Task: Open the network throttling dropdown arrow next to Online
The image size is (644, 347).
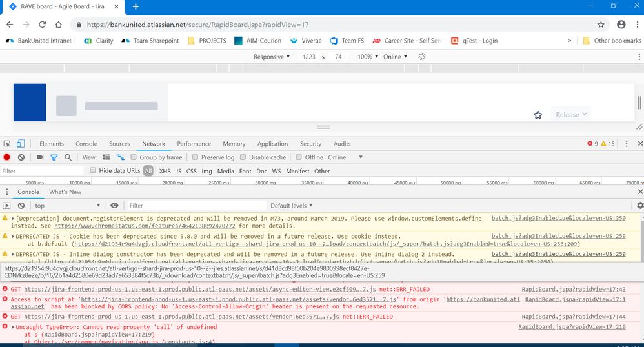Action: click(x=361, y=157)
